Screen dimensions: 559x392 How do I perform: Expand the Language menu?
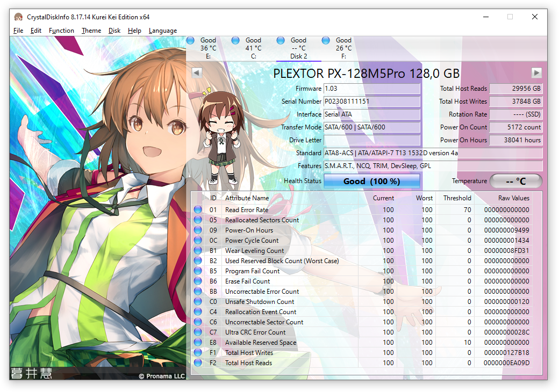(162, 31)
